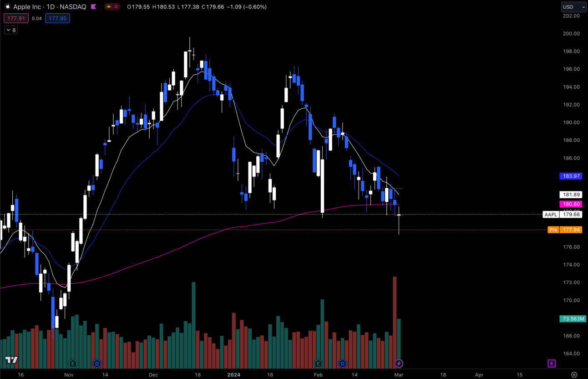
Task: Open chart settings gear at bottom-right
Action: point(574,374)
